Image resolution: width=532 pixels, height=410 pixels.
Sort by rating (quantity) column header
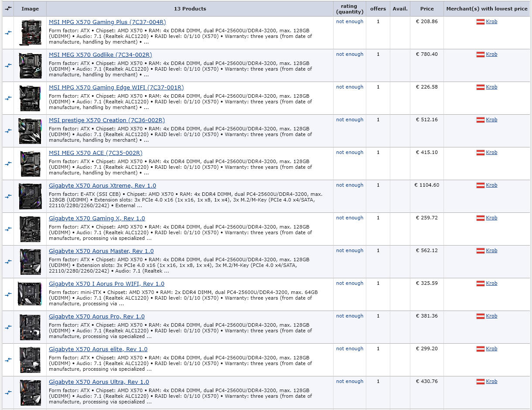tap(350, 9)
